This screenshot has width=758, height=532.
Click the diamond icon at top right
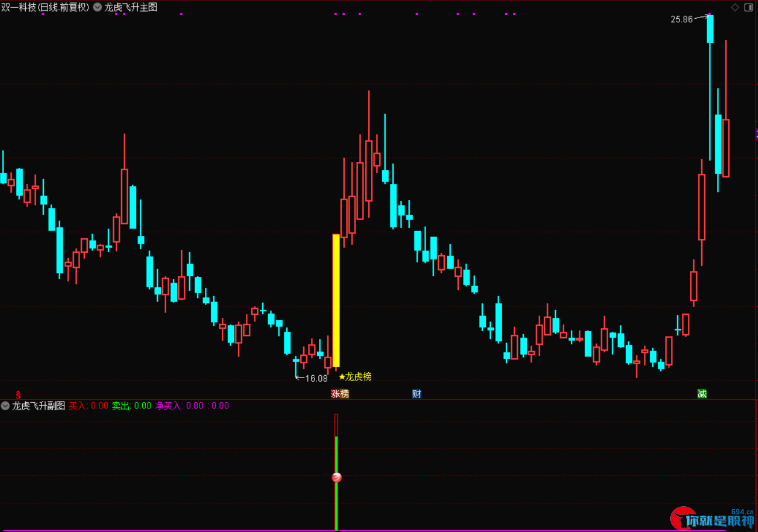tap(735, 7)
